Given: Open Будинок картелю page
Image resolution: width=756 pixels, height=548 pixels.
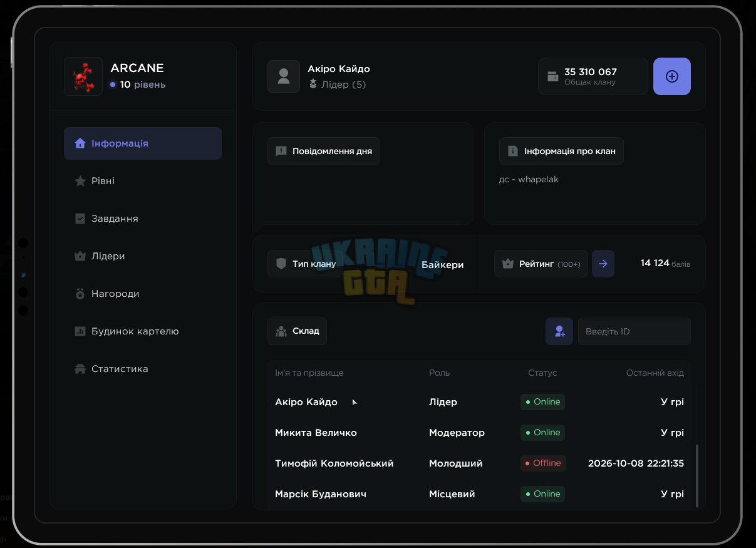Looking at the screenshot, I should (x=143, y=331).
